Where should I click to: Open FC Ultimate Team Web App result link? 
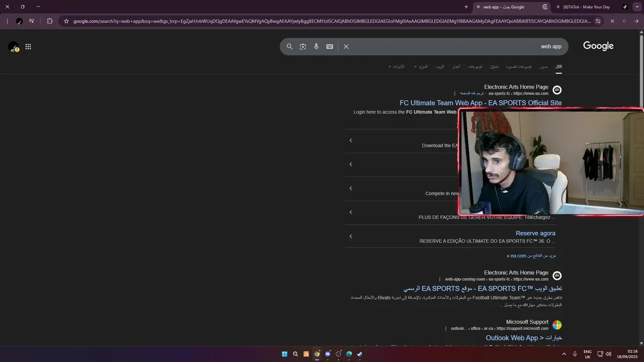[480, 103]
